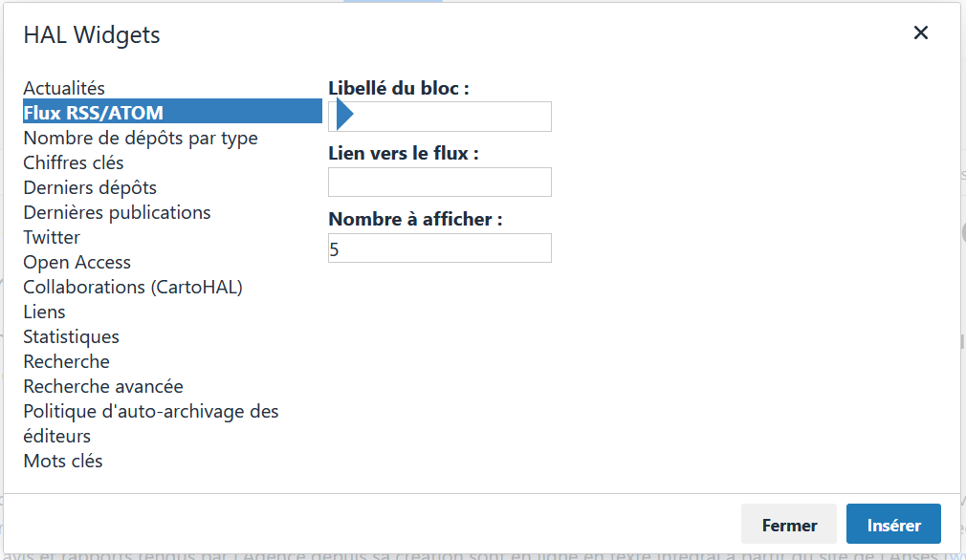The width and height of the screenshot is (966, 560).
Task: Edit the Nombre à afficher value
Action: coord(439,248)
